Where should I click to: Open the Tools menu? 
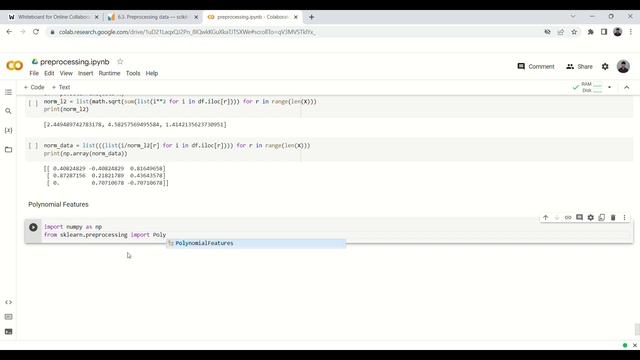click(133, 73)
